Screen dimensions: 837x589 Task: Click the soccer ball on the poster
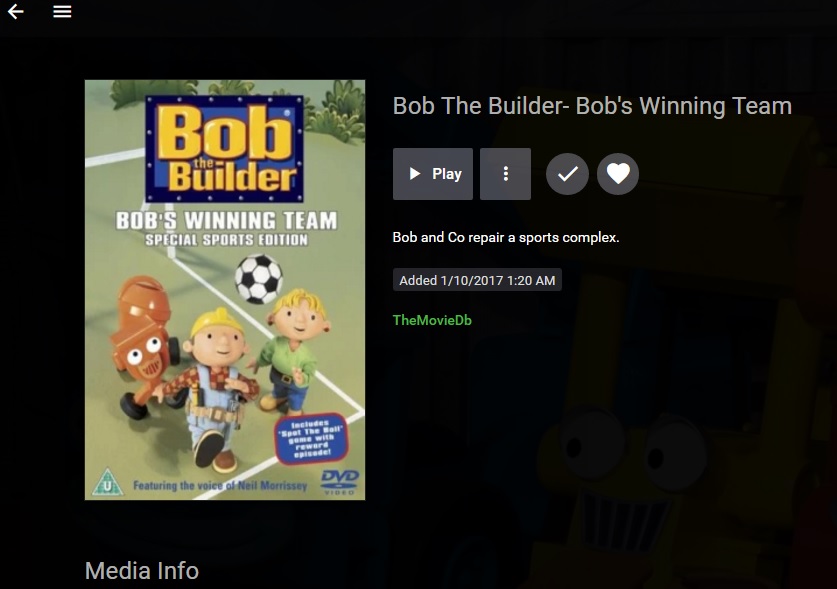(x=258, y=279)
